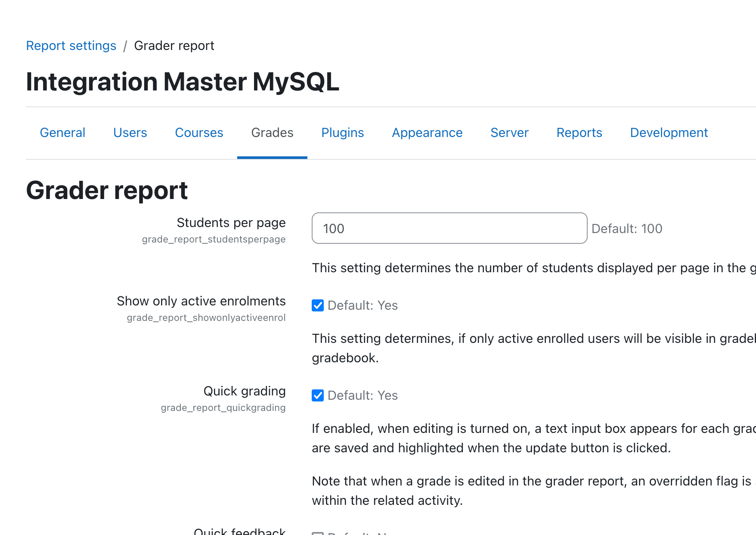Image resolution: width=756 pixels, height=535 pixels.
Task: Open the Server tab
Action: (x=509, y=133)
